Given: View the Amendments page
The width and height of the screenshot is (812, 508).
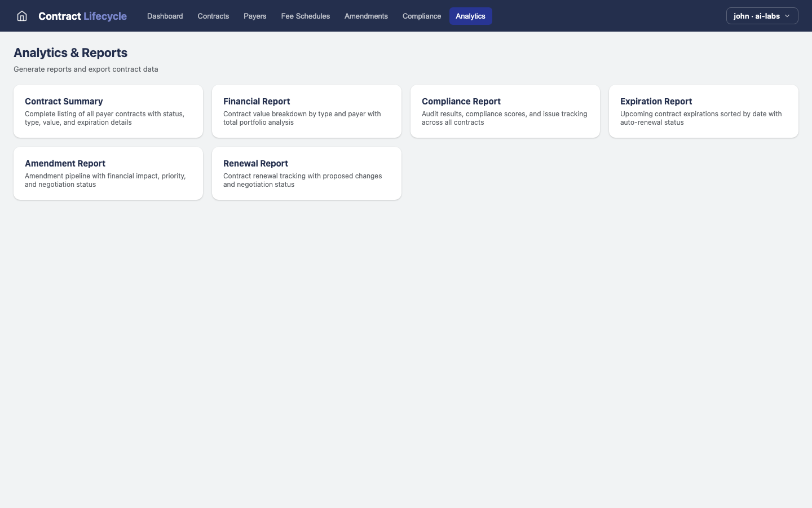Looking at the screenshot, I should [x=366, y=16].
